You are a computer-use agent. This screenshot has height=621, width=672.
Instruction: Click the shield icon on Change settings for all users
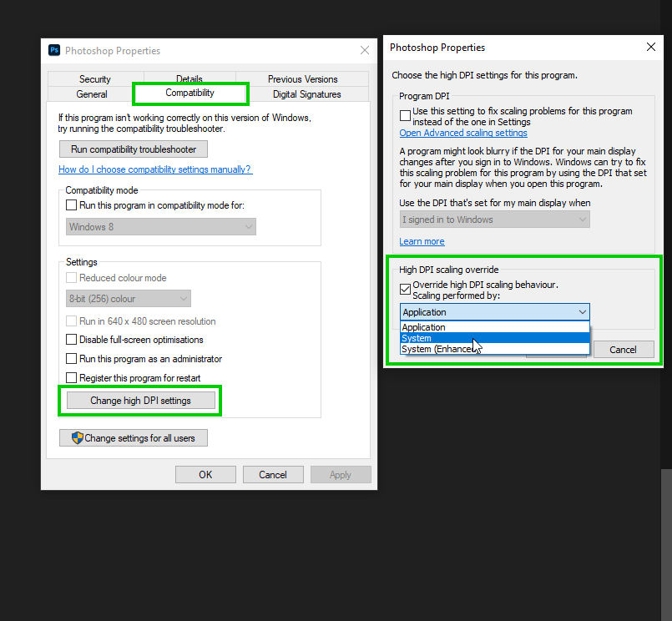77,437
